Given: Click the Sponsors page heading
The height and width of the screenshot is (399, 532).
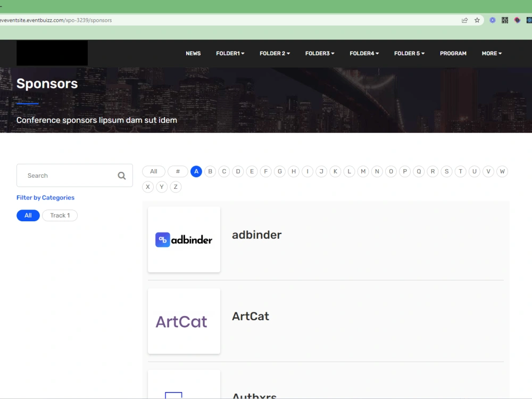Looking at the screenshot, I should (47, 84).
